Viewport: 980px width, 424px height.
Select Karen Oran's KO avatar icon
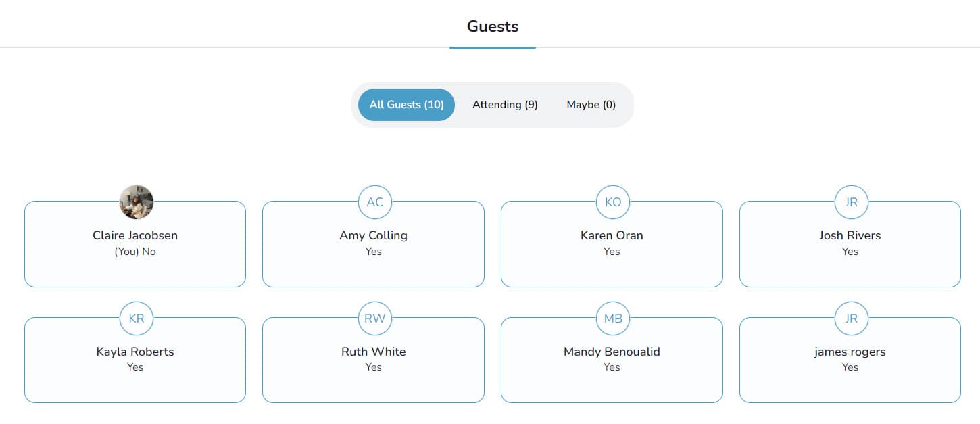(612, 202)
